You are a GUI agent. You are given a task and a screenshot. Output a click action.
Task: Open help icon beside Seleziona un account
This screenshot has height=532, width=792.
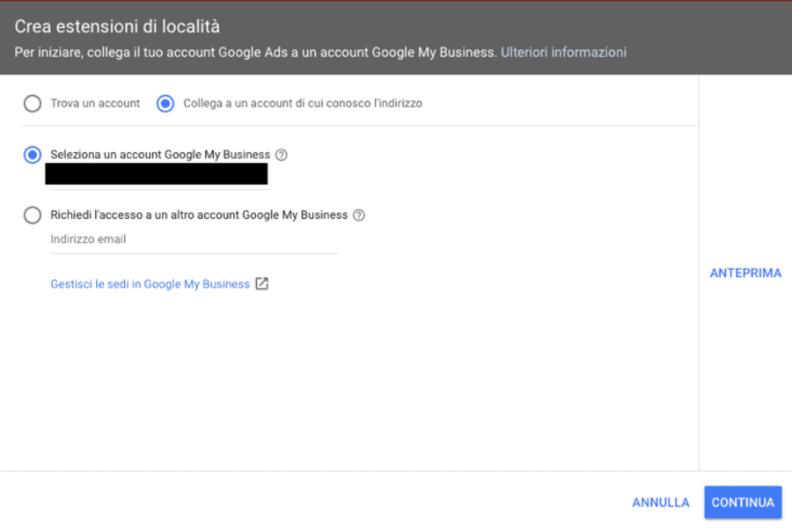coord(282,155)
